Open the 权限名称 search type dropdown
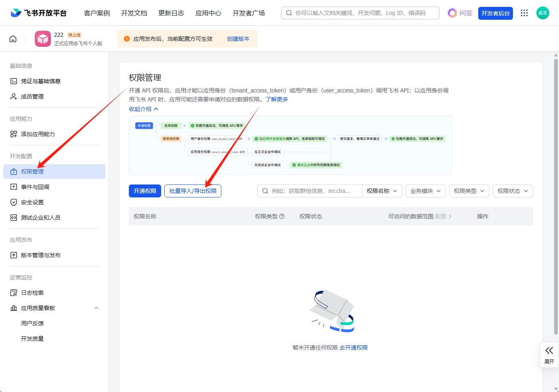The width and height of the screenshot is (559, 392). pyautogui.click(x=382, y=191)
